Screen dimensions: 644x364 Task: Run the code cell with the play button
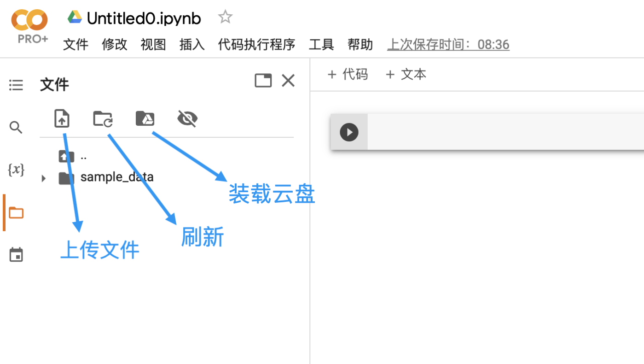(x=349, y=132)
